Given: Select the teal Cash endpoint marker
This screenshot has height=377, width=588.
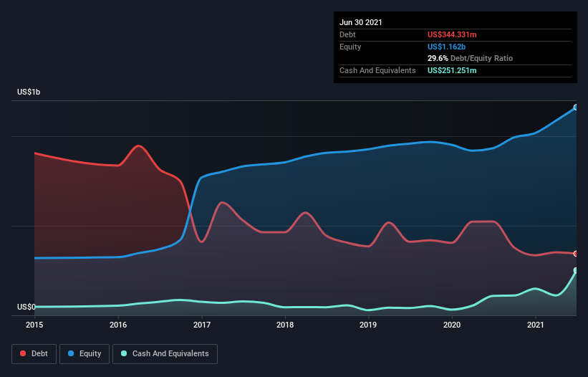Looking at the screenshot, I should [576, 270].
